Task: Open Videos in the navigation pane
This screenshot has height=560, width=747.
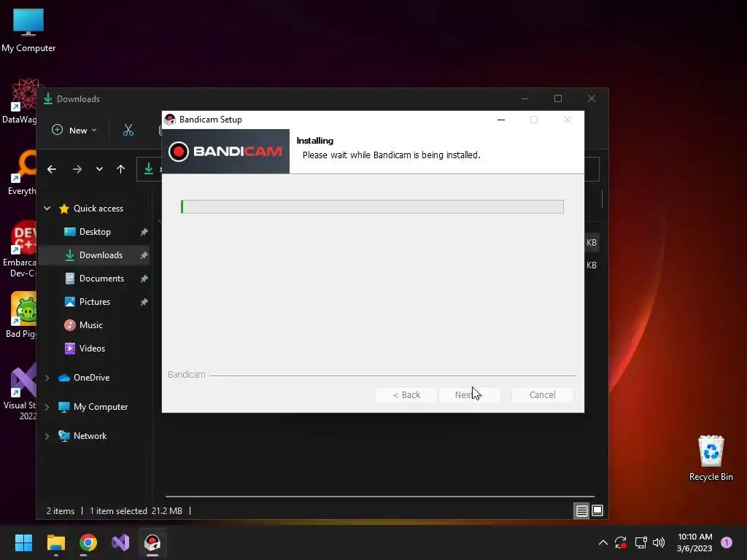Action: click(92, 349)
